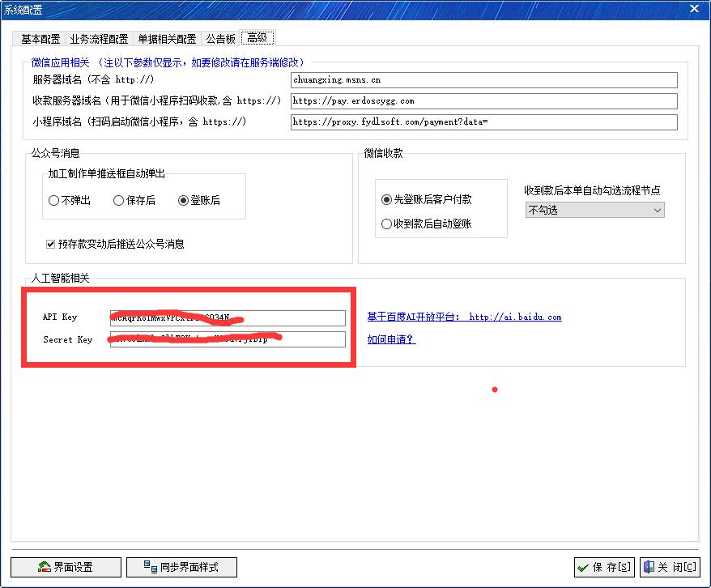Image resolution: width=711 pixels, height=588 pixels.
Task: Save settings with 保存 button
Action: pyautogui.click(x=604, y=567)
